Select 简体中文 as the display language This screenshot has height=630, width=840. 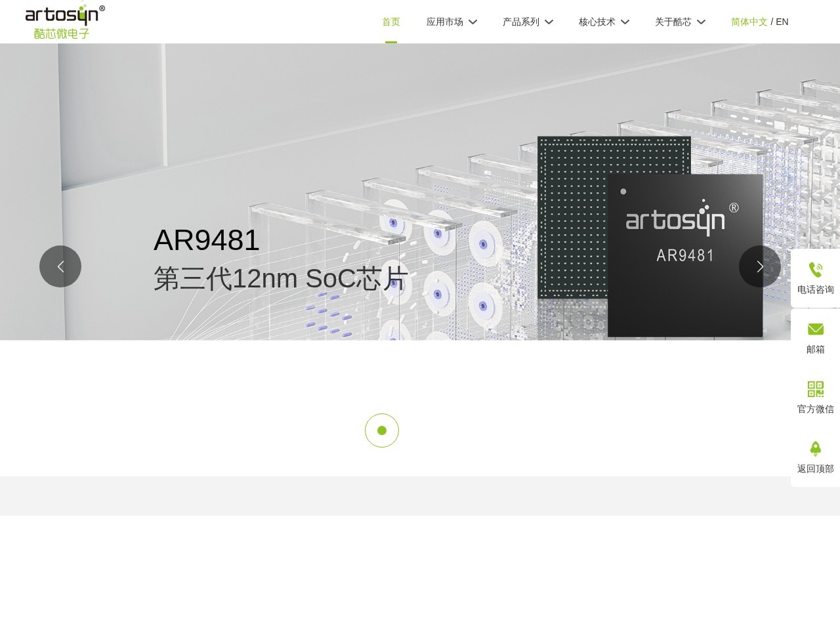(x=749, y=22)
